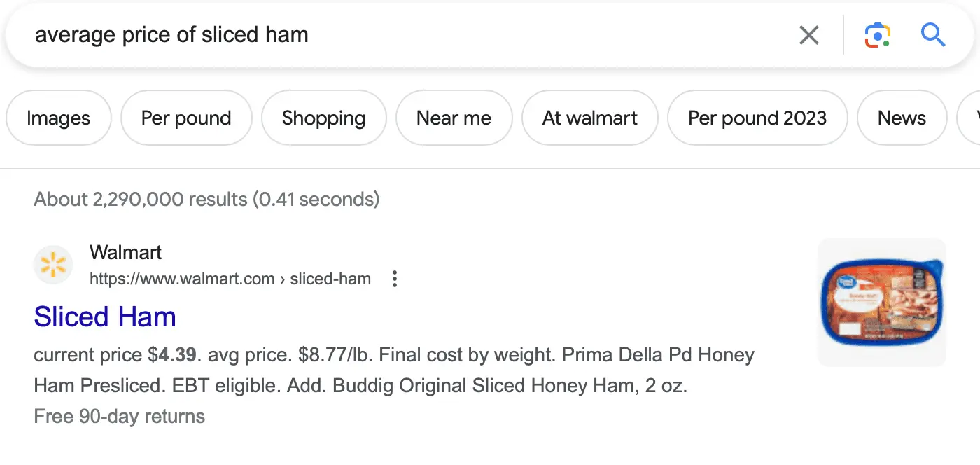Open the "Sliced Ham" result link
The image size is (980, 465).
click(x=105, y=317)
